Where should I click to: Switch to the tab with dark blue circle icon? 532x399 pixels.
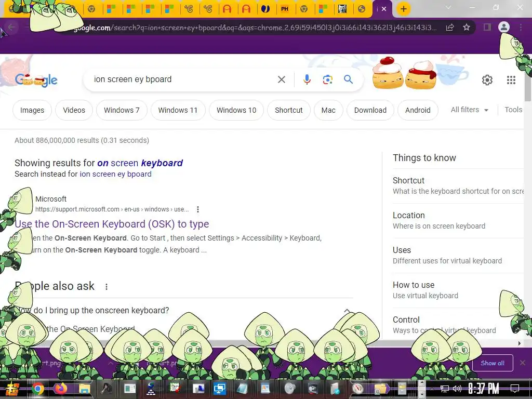pyautogui.click(x=265, y=9)
